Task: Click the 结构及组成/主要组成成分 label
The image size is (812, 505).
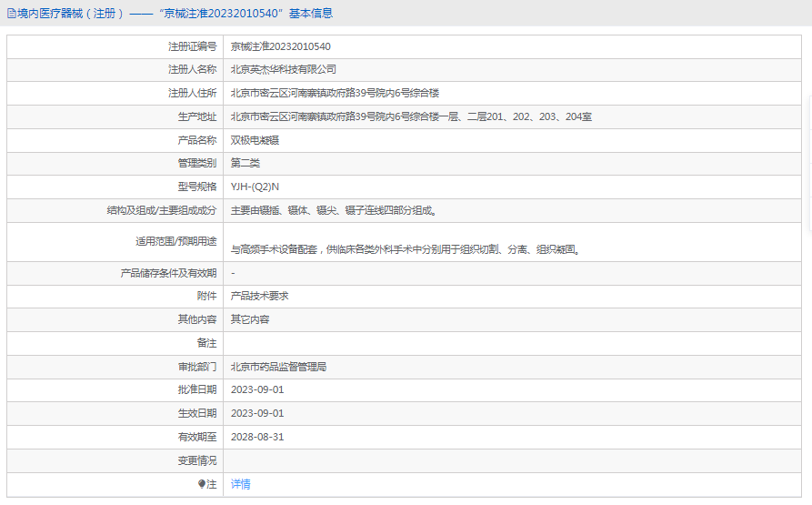Action: 162,211
